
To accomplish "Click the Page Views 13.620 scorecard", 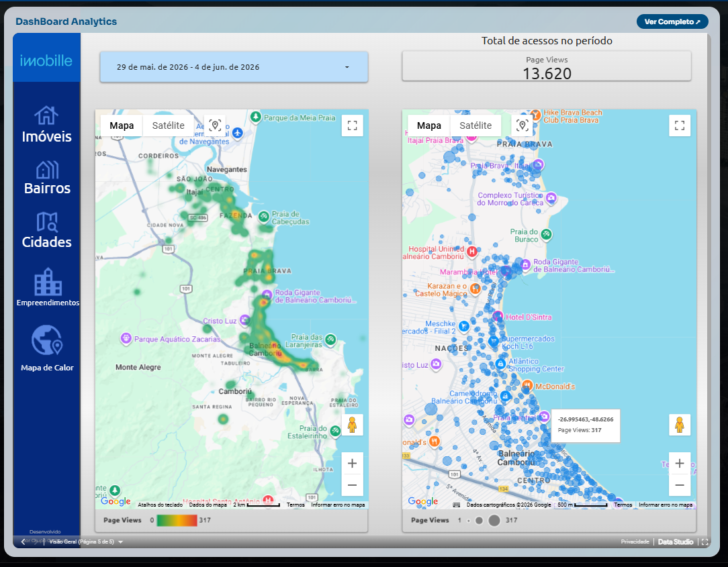I will 547,66.
